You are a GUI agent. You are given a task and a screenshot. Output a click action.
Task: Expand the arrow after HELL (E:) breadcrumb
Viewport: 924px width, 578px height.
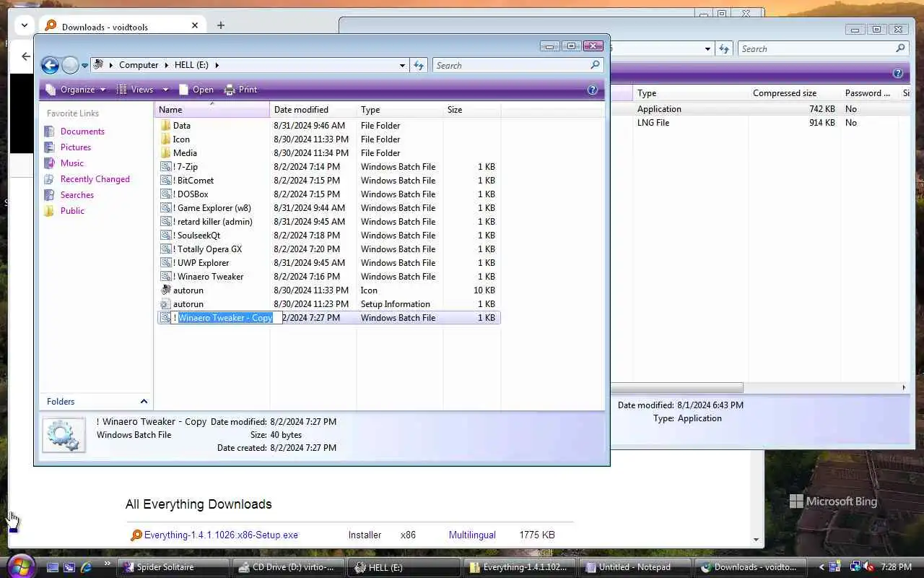217,65
